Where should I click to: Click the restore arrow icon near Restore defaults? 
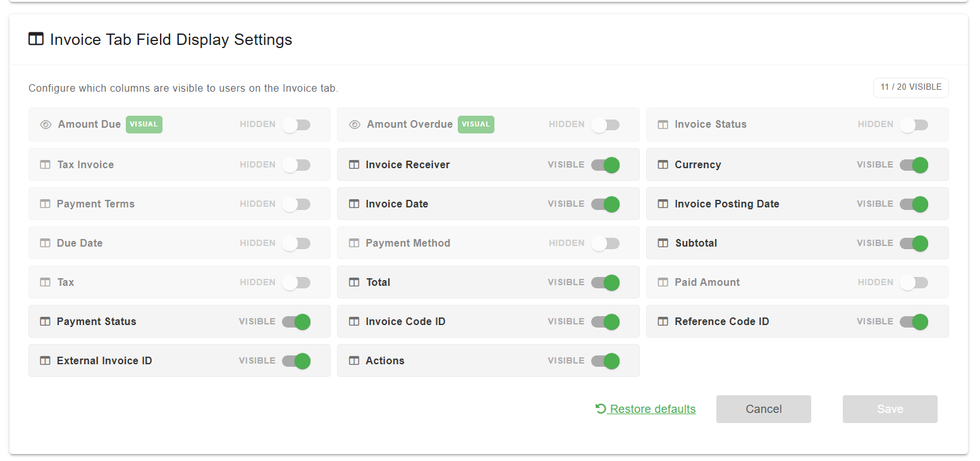(601, 409)
